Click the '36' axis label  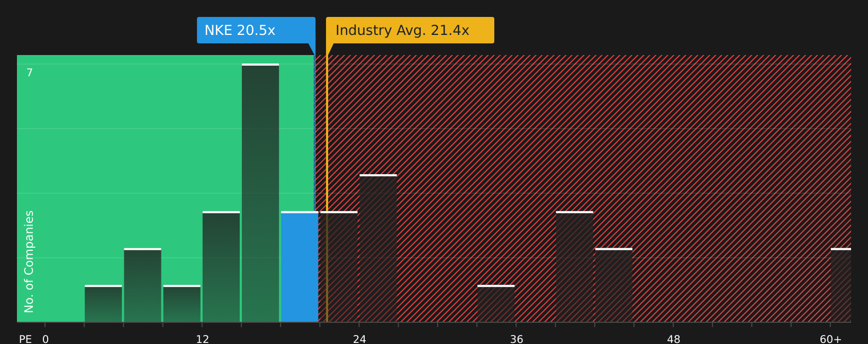coord(517,339)
